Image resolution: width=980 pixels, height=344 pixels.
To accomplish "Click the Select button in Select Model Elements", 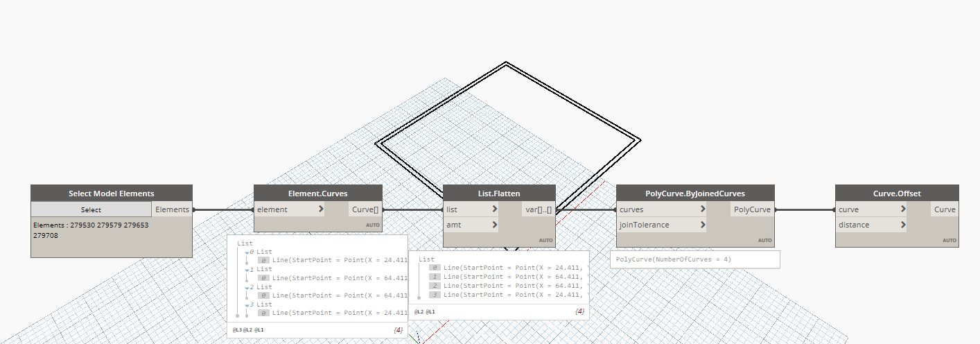I will pyautogui.click(x=91, y=209).
